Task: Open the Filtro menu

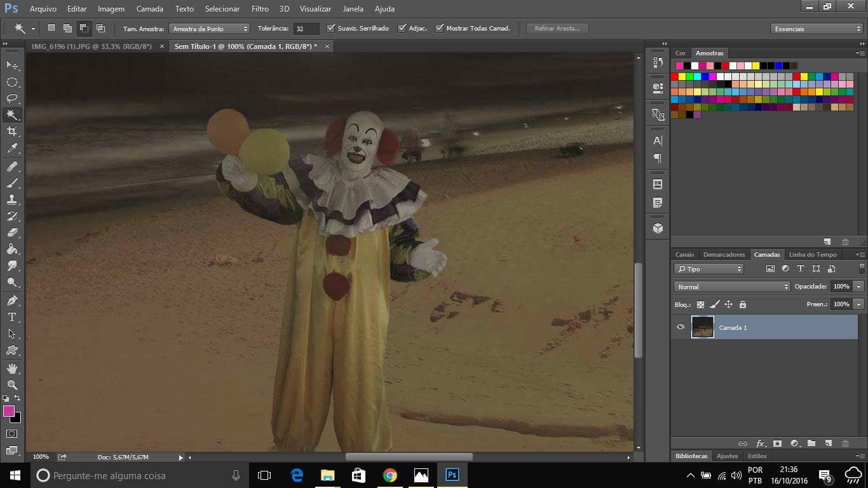Action: click(259, 9)
